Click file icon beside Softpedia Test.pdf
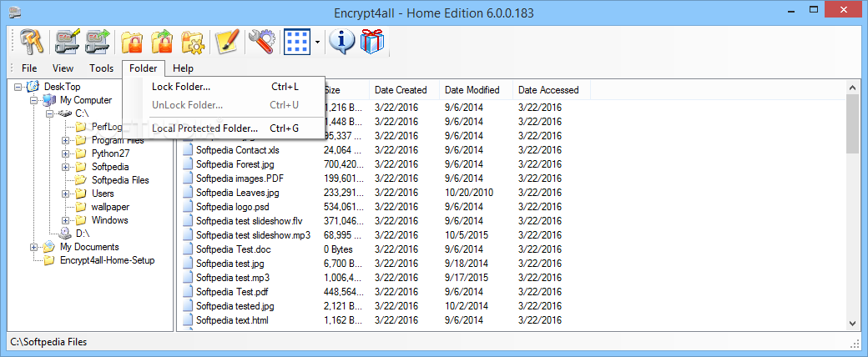868x357 pixels. 188,292
